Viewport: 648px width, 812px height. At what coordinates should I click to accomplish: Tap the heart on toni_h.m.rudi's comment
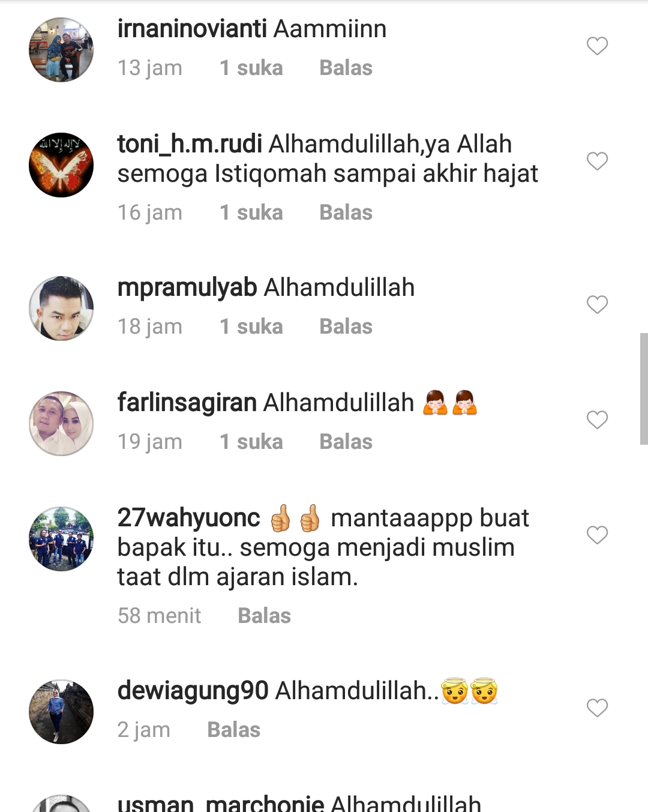point(597,161)
